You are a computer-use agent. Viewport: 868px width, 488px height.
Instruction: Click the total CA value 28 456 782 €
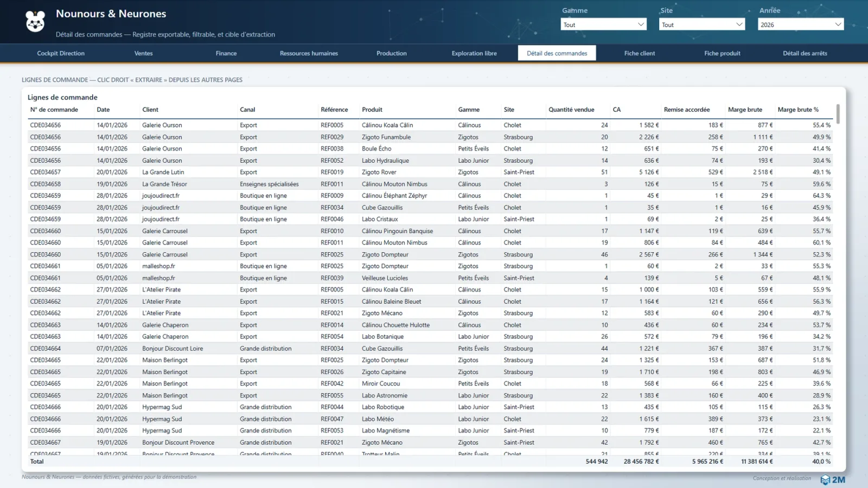pos(641,462)
